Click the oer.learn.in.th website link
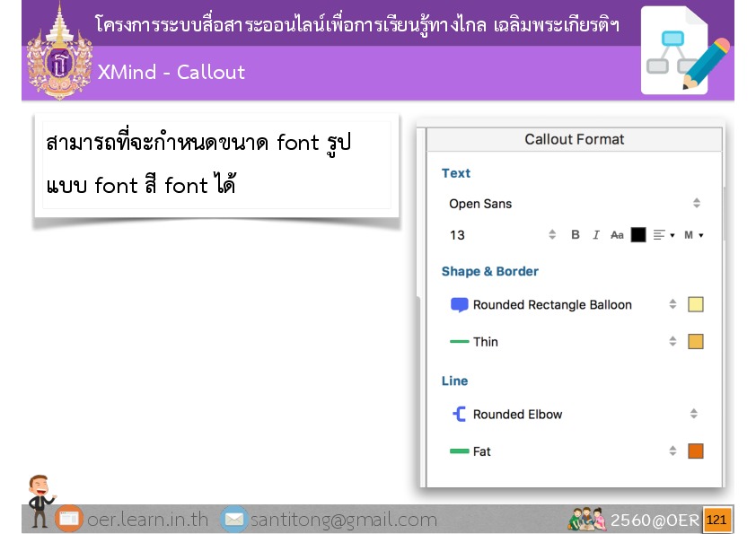The image size is (756, 534). point(147,520)
